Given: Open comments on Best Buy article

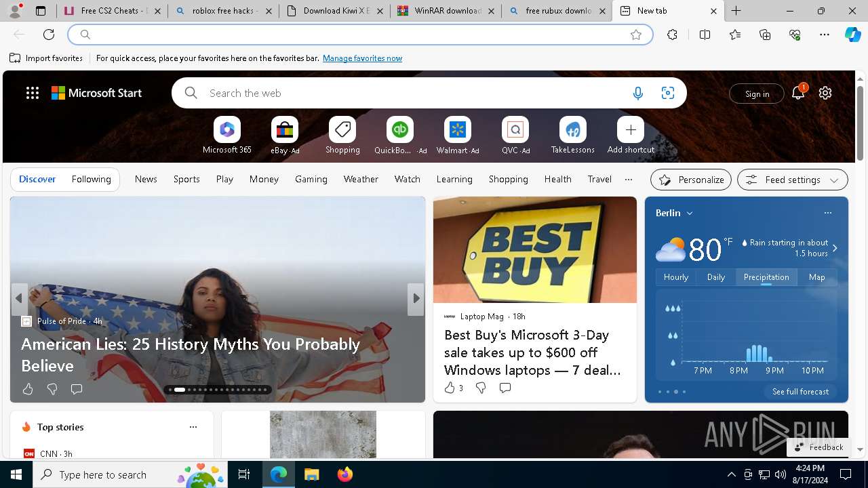Looking at the screenshot, I should point(505,388).
